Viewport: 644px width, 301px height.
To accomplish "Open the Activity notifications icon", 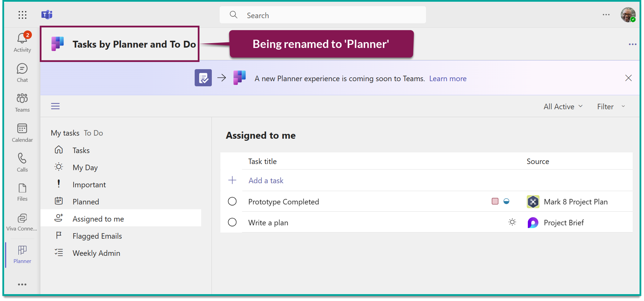I will click(x=22, y=38).
